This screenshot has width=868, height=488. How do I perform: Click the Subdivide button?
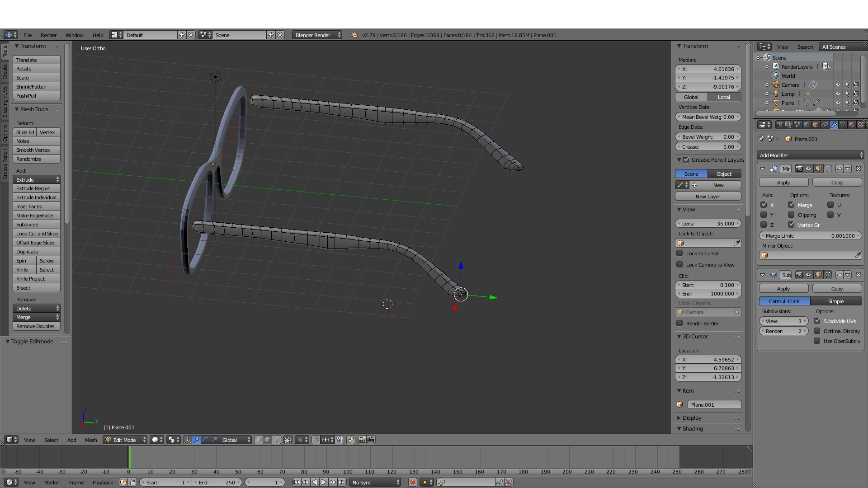pos(37,225)
